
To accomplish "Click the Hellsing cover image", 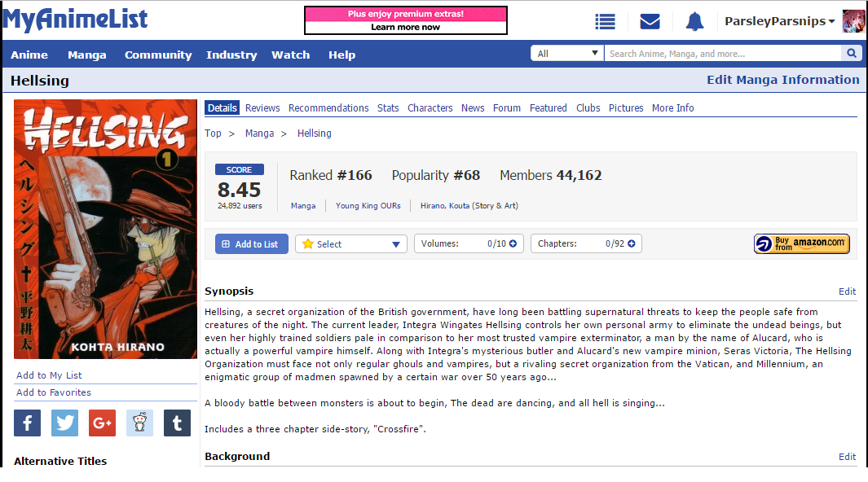I will pos(105,230).
